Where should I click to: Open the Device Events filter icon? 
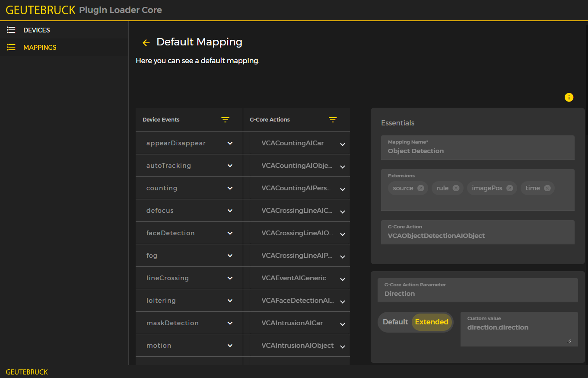tap(225, 120)
